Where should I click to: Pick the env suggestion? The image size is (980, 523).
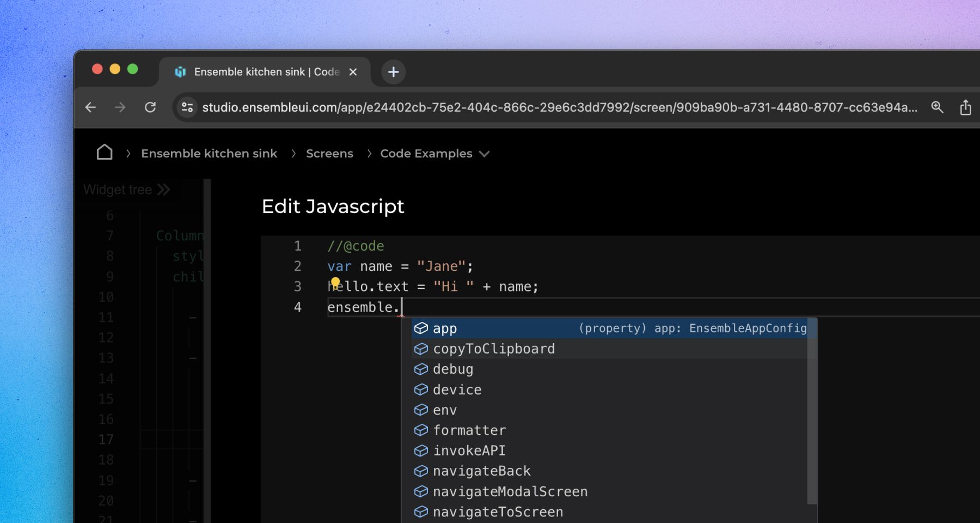coord(610,410)
